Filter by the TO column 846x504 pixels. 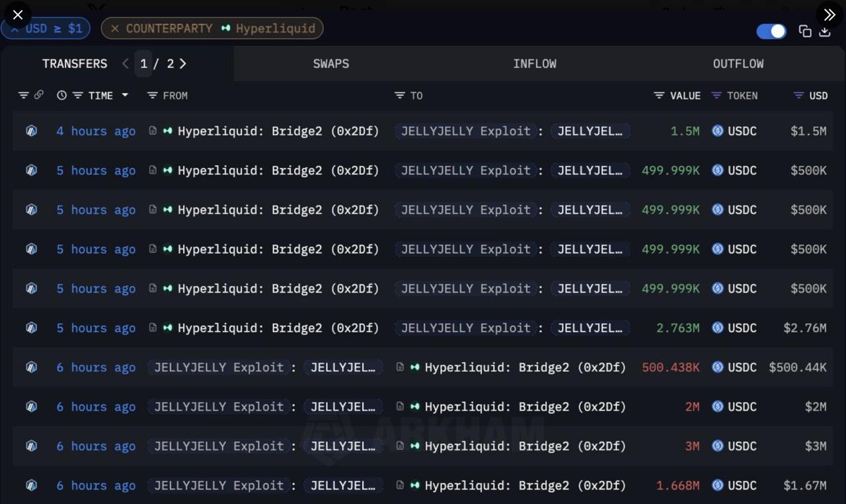(x=399, y=95)
